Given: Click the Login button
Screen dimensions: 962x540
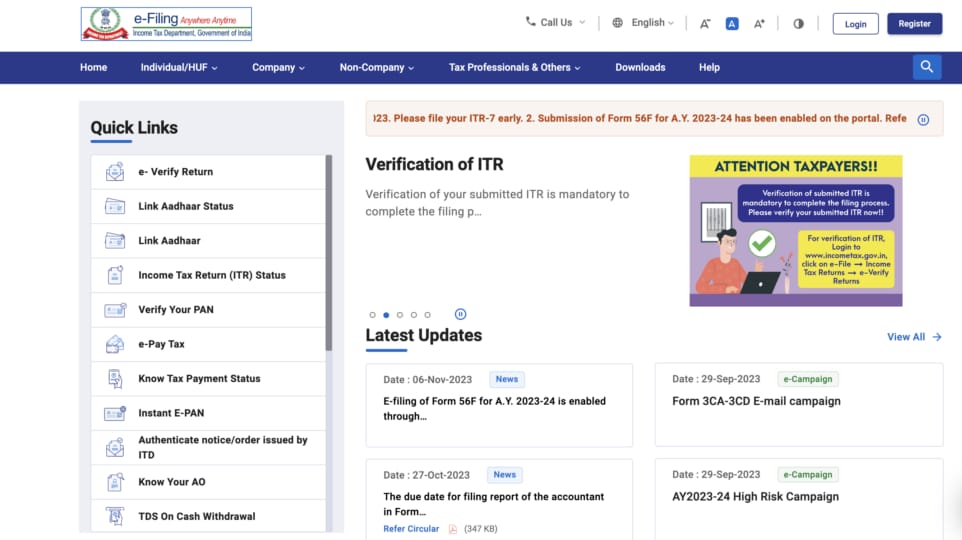Looking at the screenshot, I should tap(855, 24).
